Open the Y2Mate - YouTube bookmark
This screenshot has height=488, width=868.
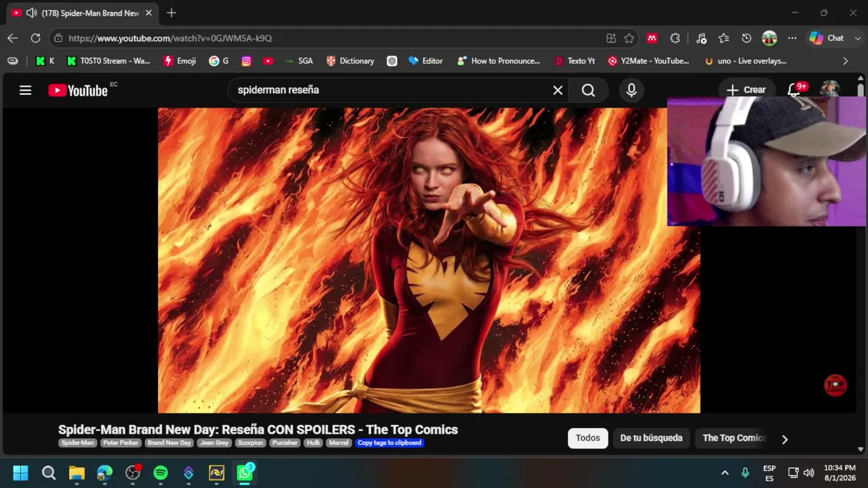[648, 61]
